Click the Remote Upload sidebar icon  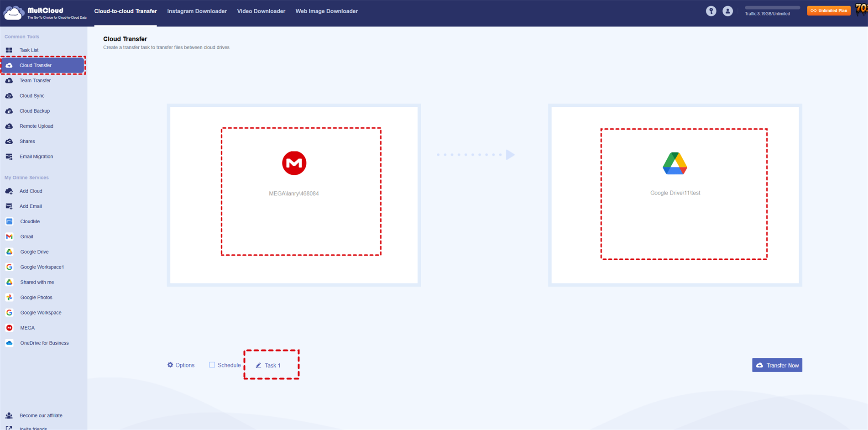(9, 126)
